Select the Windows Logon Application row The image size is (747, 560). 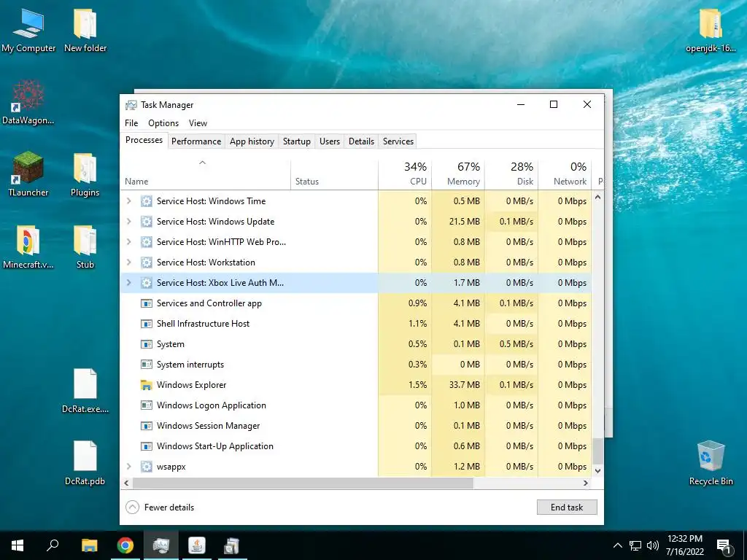tap(356, 405)
